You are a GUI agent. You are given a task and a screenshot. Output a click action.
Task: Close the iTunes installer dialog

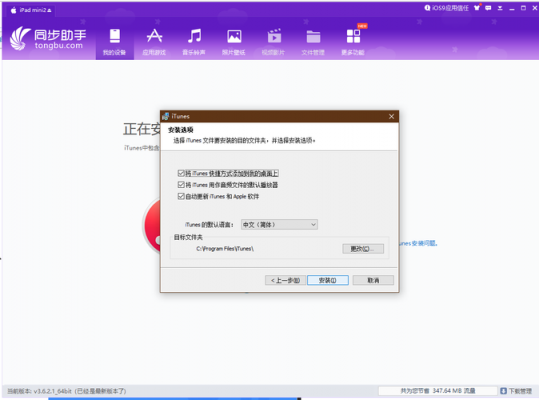coord(391,116)
